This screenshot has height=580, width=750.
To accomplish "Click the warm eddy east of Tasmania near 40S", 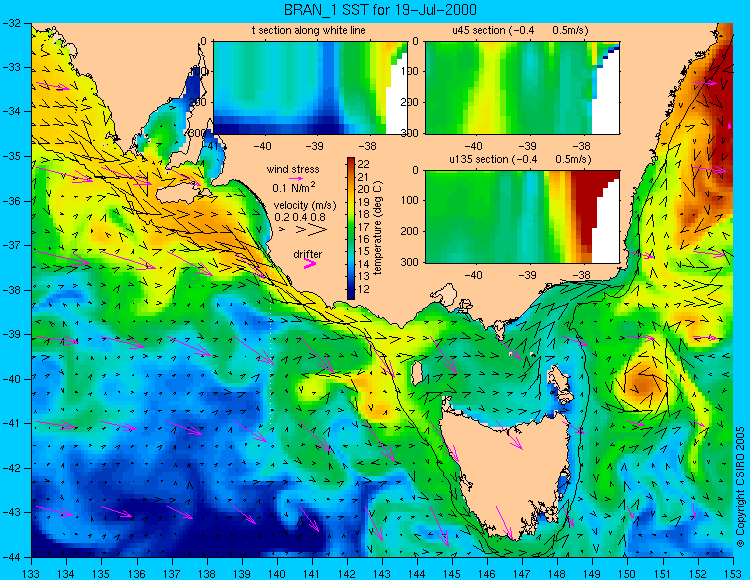I will [x=640, y=384].
